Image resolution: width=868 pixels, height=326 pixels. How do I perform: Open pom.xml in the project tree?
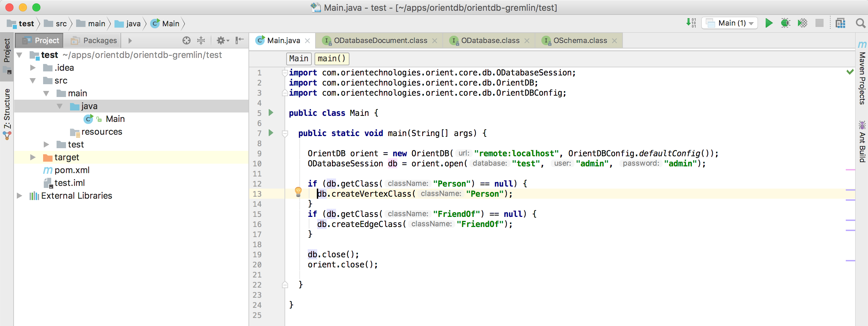coord(72,170)
